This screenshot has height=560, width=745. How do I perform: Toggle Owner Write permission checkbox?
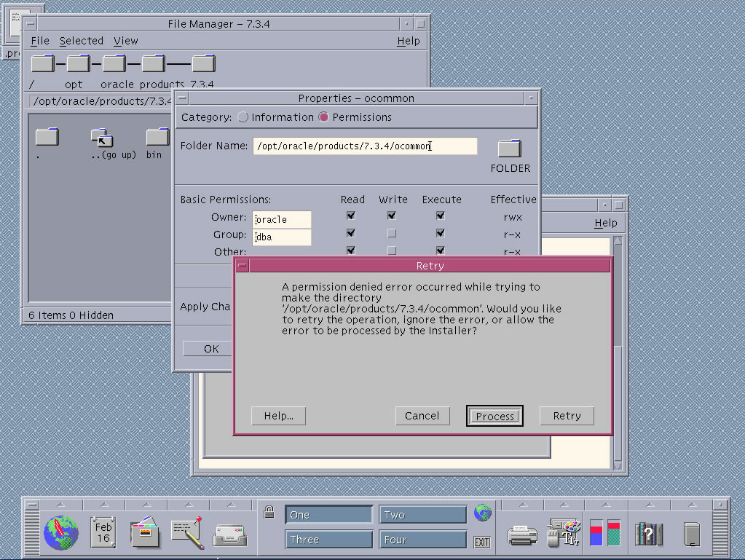tap(392, 216)
